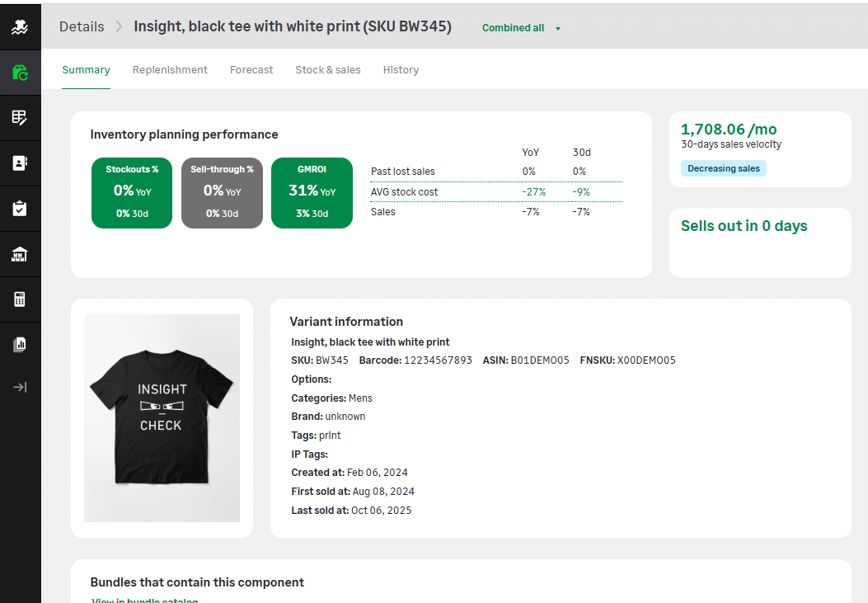Click the black tee product thumbnail
Viewport: 868px width, 603px height.
point(162,417)
